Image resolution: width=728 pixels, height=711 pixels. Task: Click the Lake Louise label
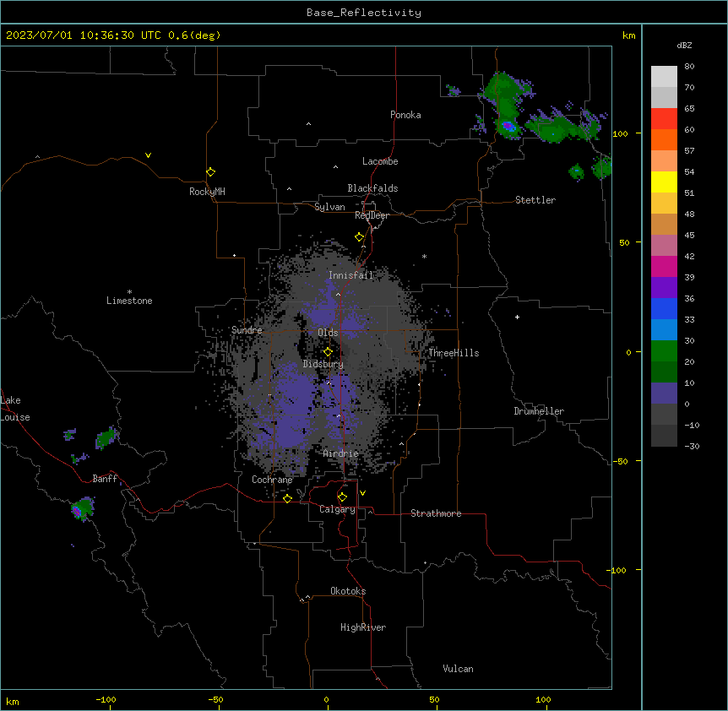click(15, 409)
